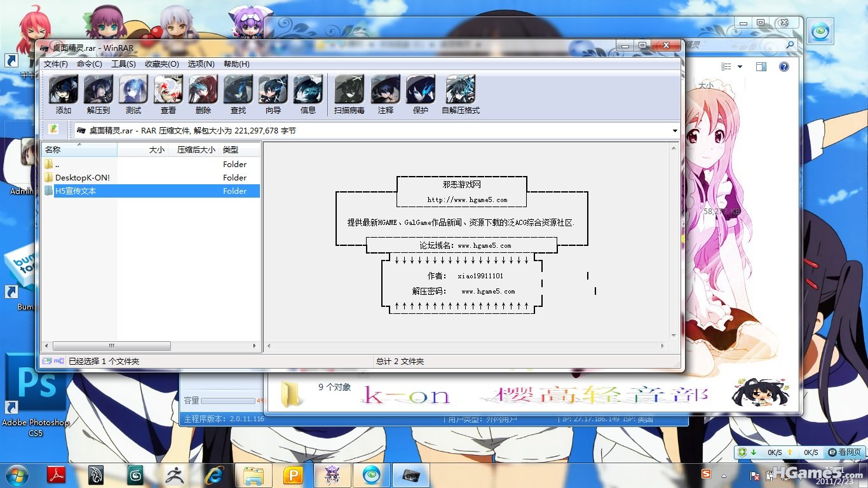Click the 保护 (Protect) toolbar icon

click(421, 95)
